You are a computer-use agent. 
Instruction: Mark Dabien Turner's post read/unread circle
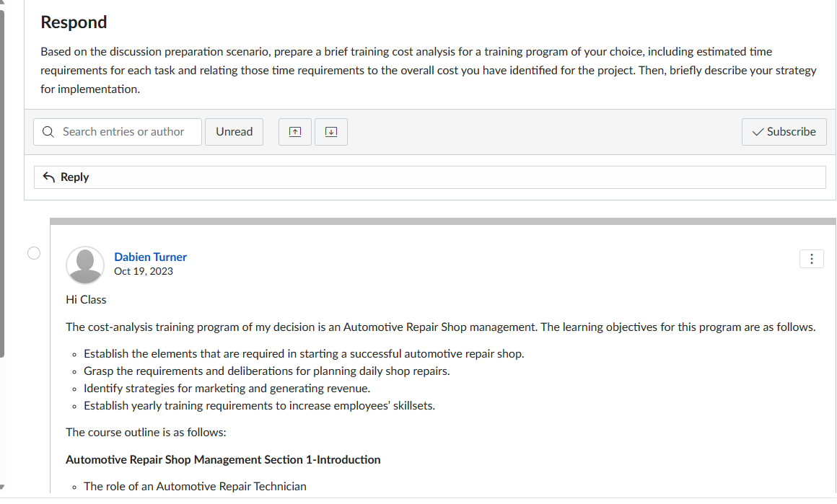click(x=34, y=253)
